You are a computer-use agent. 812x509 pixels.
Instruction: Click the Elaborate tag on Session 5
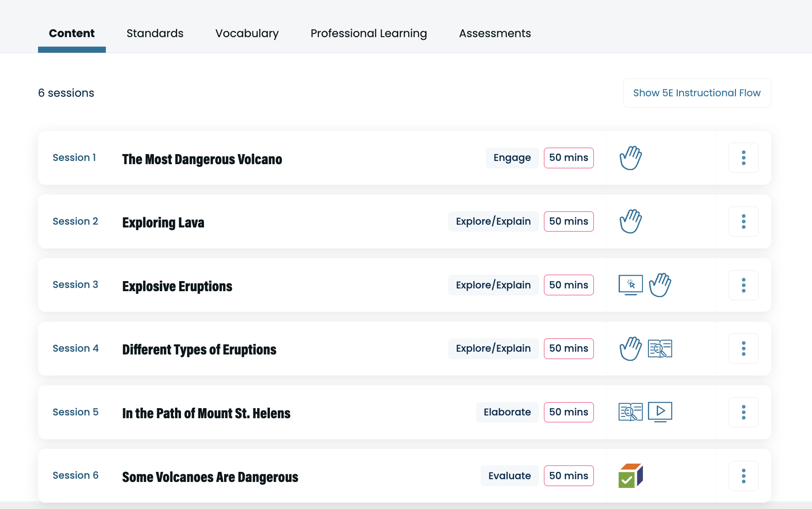tap(507, 412)
